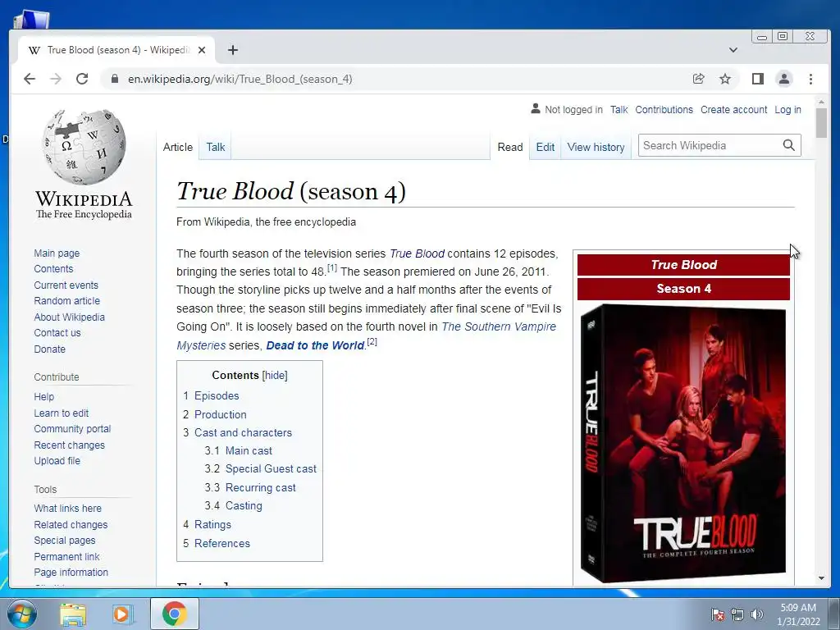Open the tab search chevron dropdown

click(x=733, y=50)
